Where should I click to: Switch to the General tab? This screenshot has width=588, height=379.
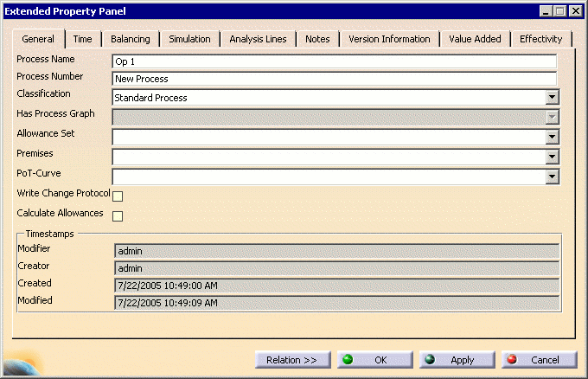38,39
